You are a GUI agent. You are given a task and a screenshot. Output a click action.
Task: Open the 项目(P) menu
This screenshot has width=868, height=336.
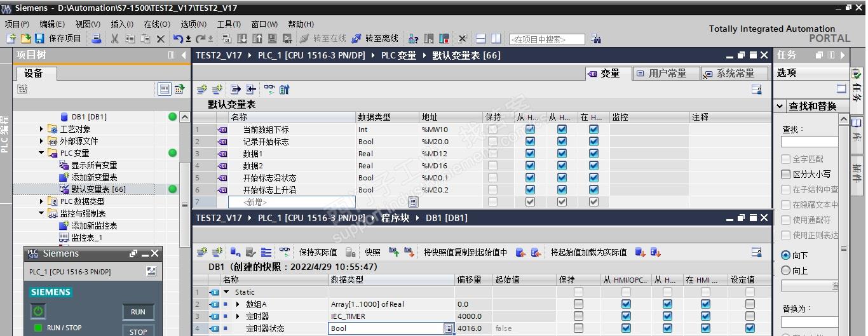coord(17,24)
